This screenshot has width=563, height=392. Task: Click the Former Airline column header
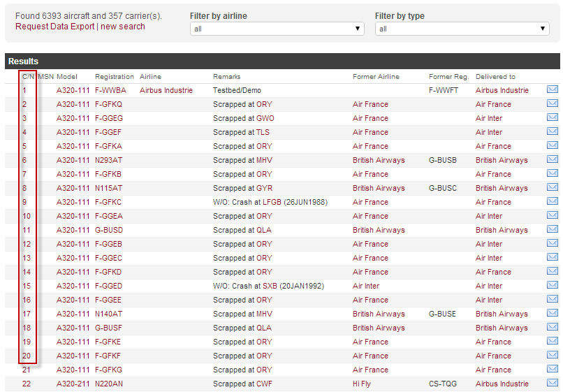pos(376,76)
